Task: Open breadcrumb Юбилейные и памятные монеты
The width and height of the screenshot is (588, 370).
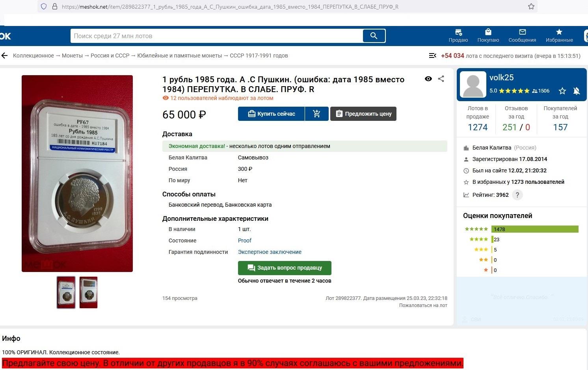Action: point(179,55)
